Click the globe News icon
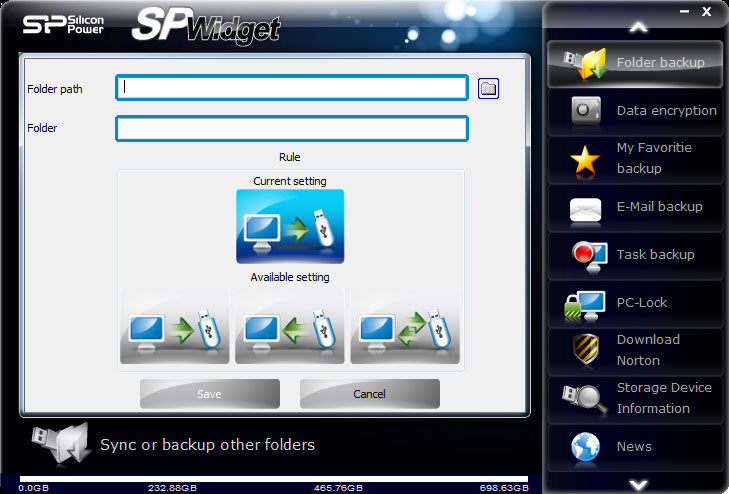Viewport: 729px width, 494px height. point(585,447)
